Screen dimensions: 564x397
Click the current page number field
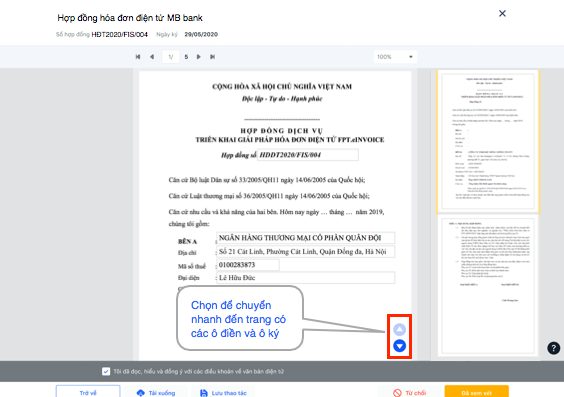[x=171, y=57]
